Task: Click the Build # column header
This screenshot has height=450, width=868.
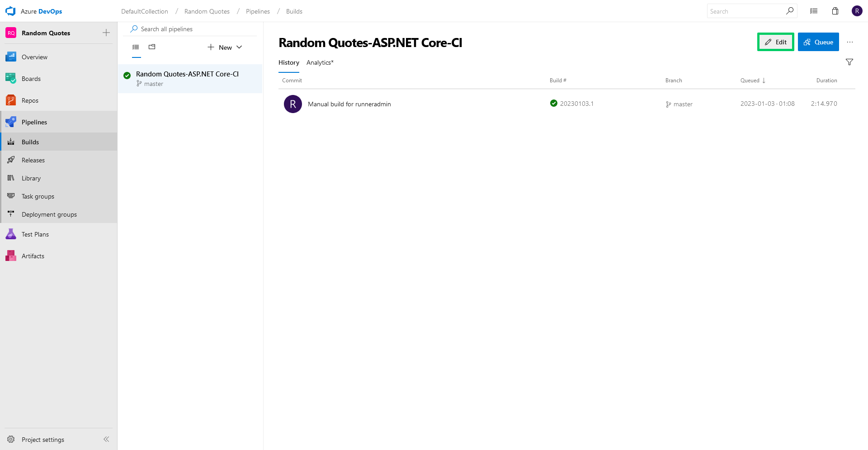Action: point(558,81)
